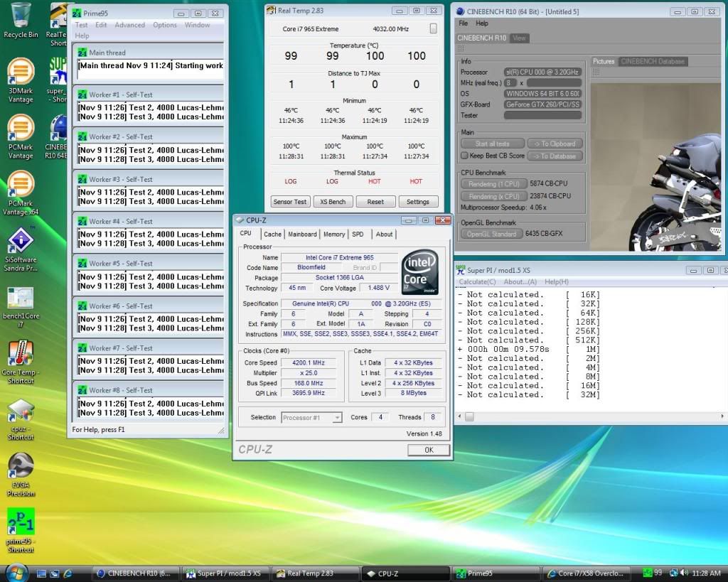Click the Core Voltage value 1.488 V

[x=378, y=289]
